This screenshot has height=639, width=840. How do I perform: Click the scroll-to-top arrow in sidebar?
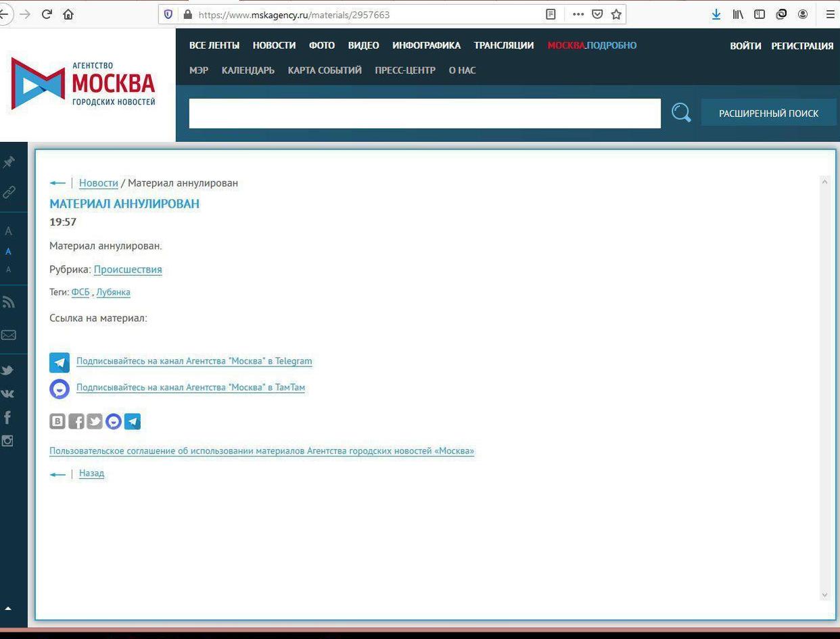pos(8,609)
